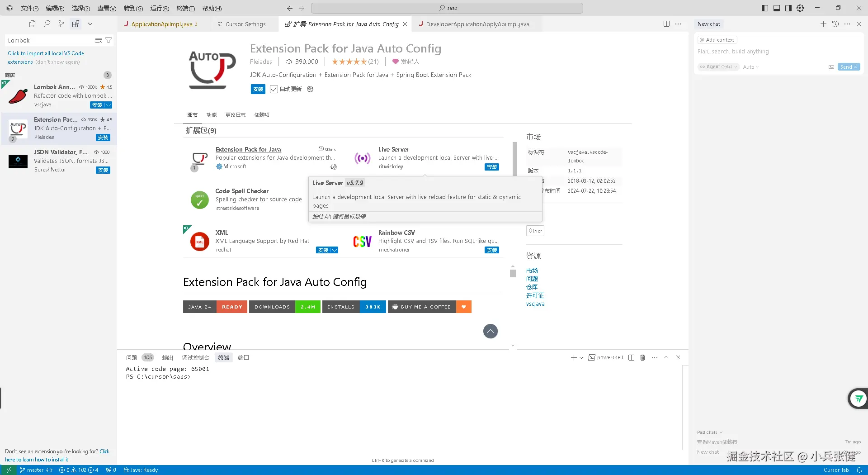Click gear icon for Extension Pack for Java
868x475 pixels.
[334, 167]
